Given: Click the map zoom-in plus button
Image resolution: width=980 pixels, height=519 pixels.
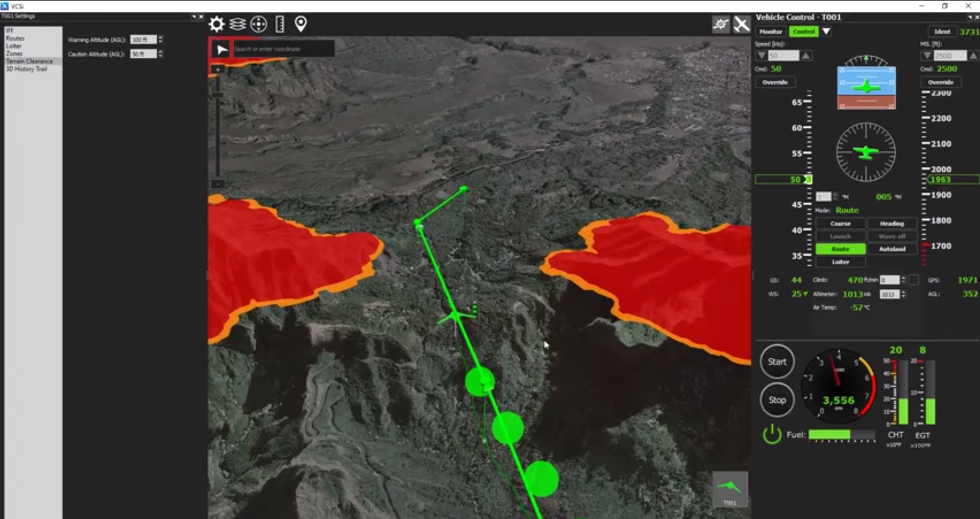Looking at the screenshot, I should tap(218, 69).
